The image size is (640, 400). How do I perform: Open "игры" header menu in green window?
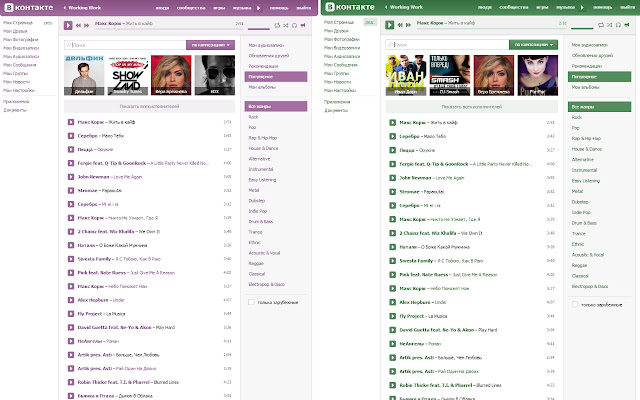[x=542, y=7]
